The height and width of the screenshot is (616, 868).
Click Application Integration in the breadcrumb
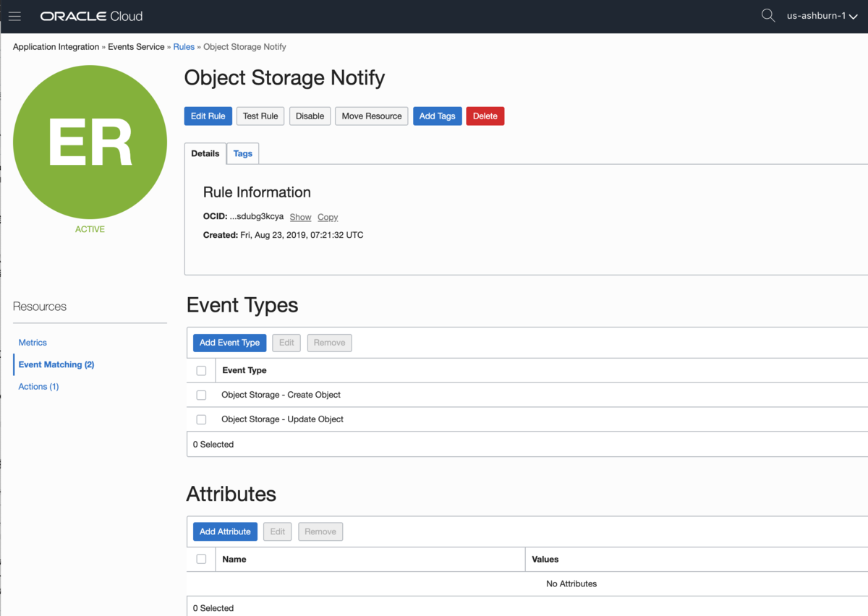coord(56,46)
